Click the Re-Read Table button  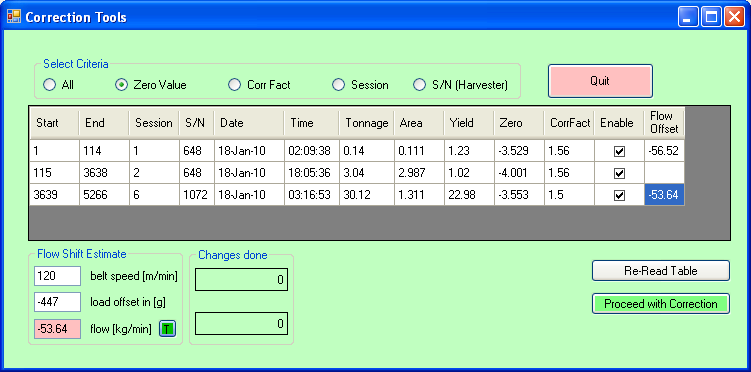(x=660, y=271)
